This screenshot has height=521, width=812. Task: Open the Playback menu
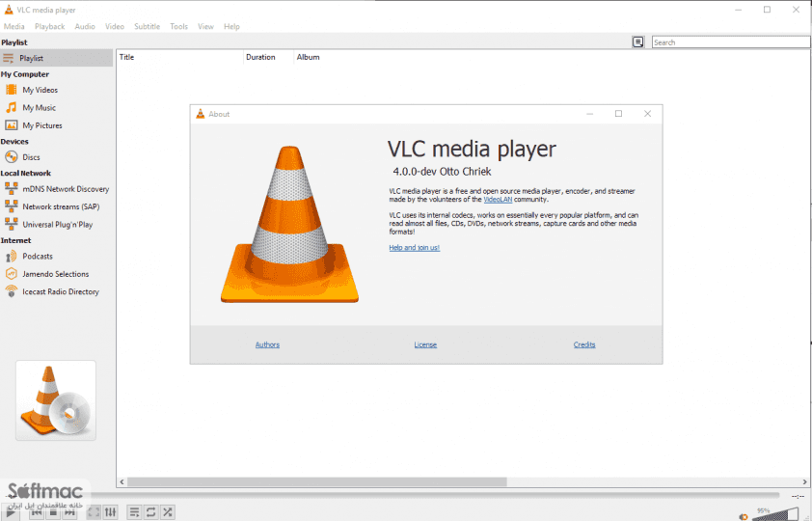click(50, 26)
